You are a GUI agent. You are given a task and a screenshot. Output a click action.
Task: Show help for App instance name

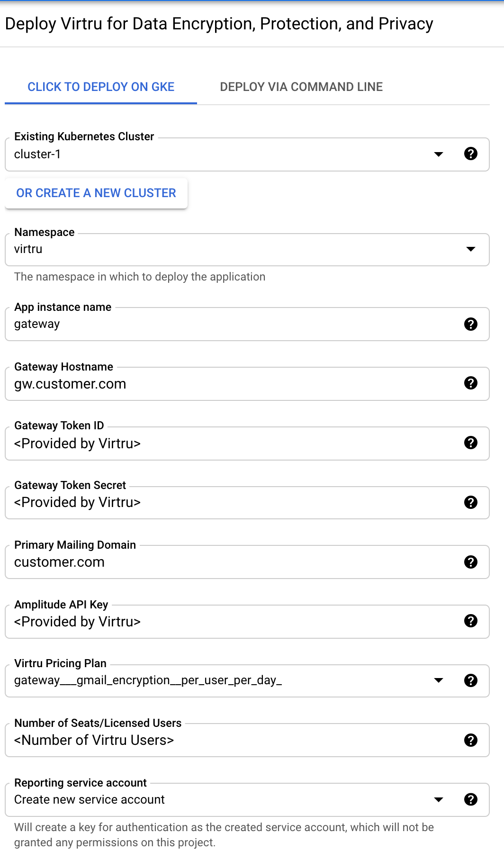(x=470, y=324)
